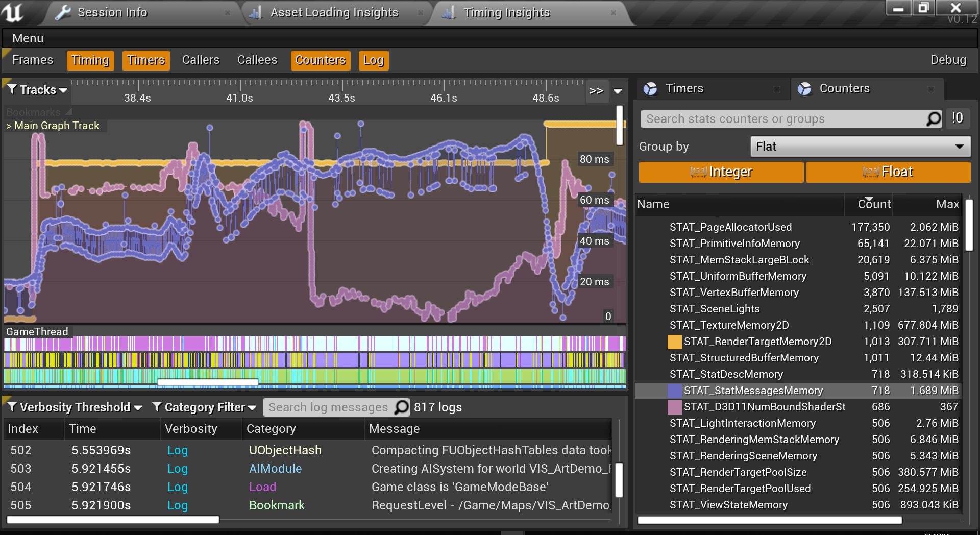The image size is (980, 535).
Task: Click the !0 button beside counters search
Action: click(x=958, y=118)
